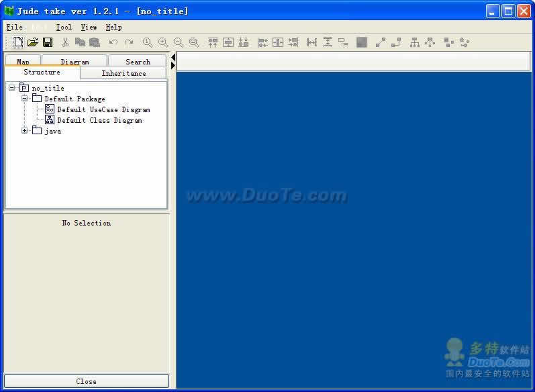Viewport: 535px width, 392px height.
Task: Click the vertical shared-style inheritance icon
Action: [415, 42]
